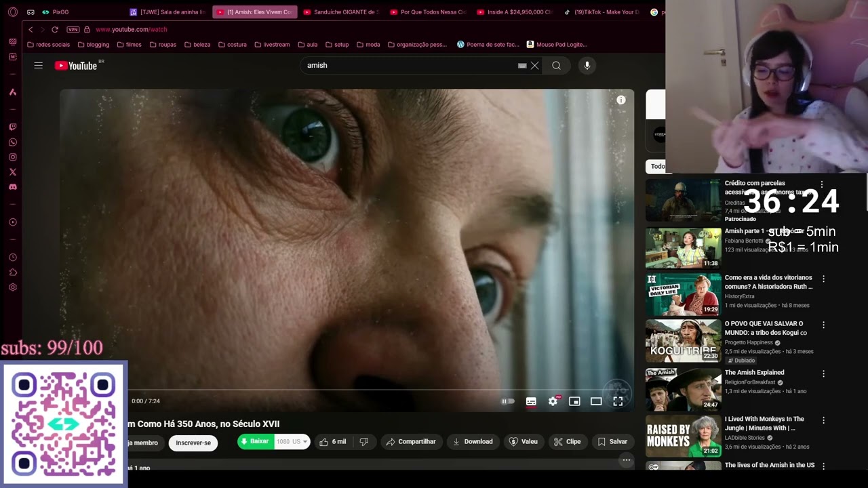This screenshot has height=488, width=868.
Task: Open 'Poema de sete fac...' bookmark
Action: [x=488, y=45]
